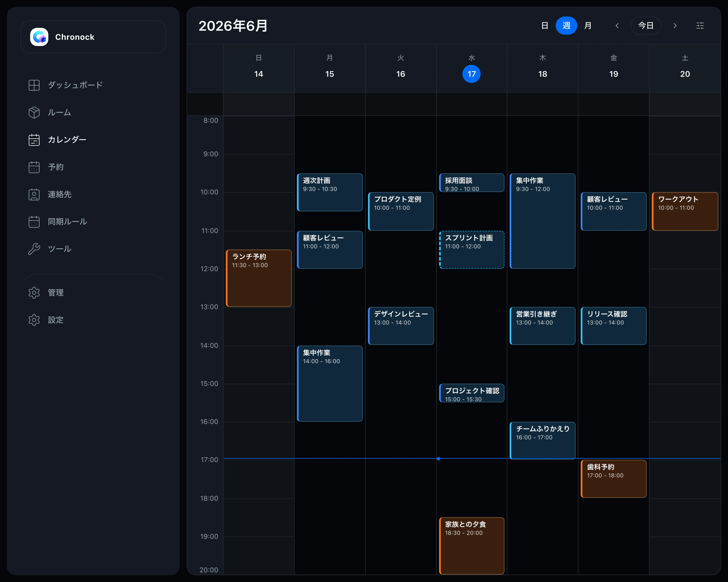
Task: Click the 2026年6月 title
Action: pos(233,26)
